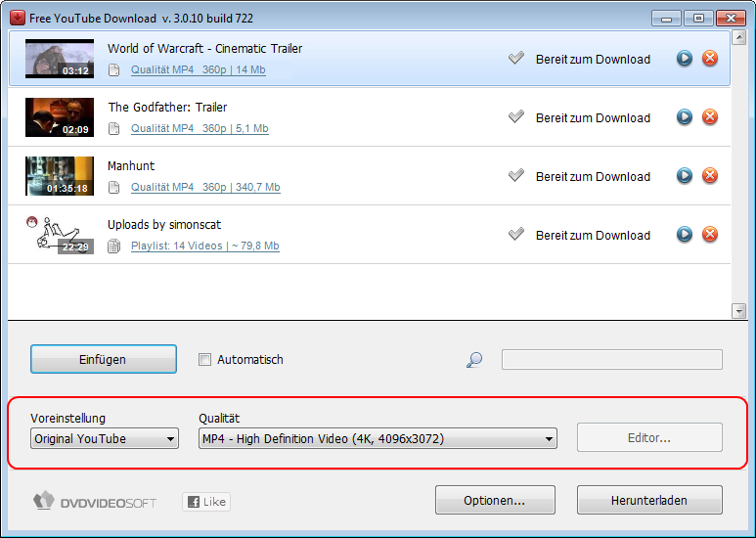This screenshot has height=538, width=756.
Task: Open Playlist: 14 Videos link
Action: pos(205,246)
